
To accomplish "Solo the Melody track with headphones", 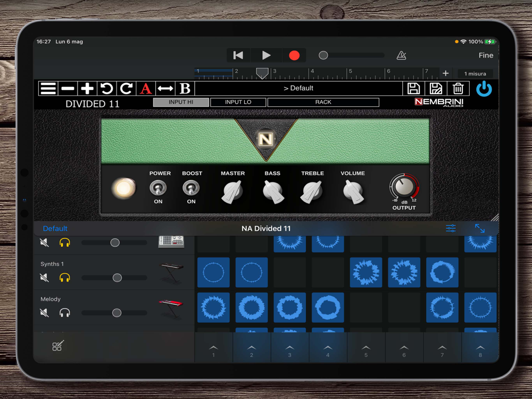I will point(65,312).
